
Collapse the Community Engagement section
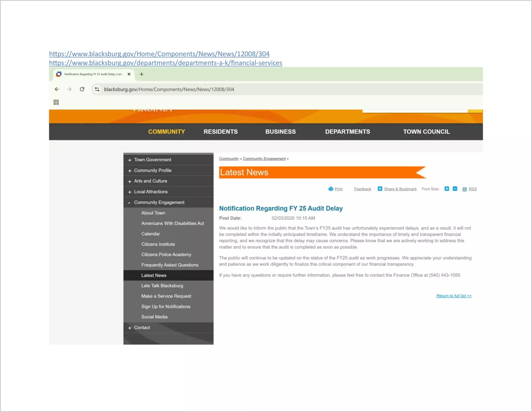click(x=129, y=202)
